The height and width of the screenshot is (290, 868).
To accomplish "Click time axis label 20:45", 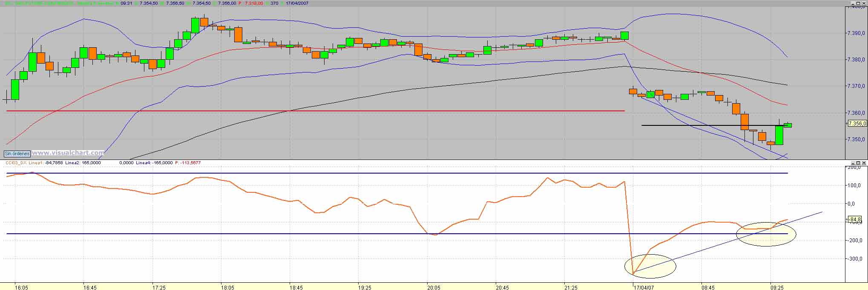I will (x=503, y=287).
